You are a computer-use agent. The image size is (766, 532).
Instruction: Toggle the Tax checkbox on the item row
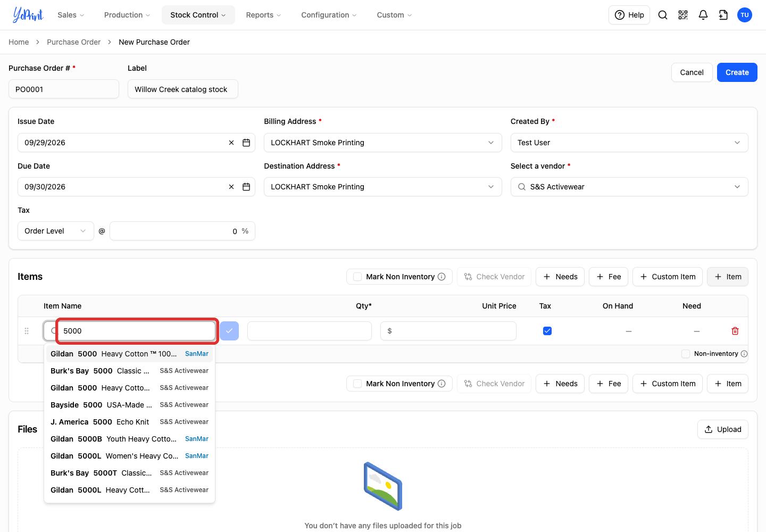pyautogui.click(x=547, y=331)
